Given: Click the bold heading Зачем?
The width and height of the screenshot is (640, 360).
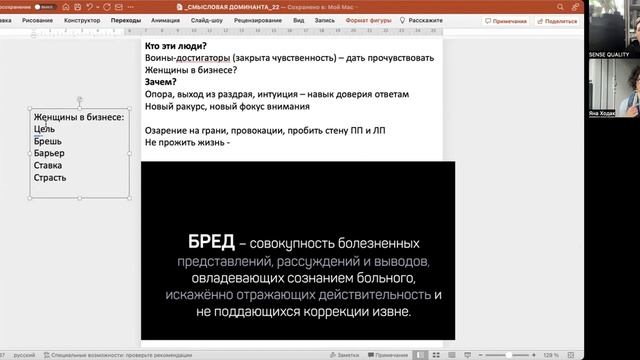Looking at the screenshot, I should pyautogui.click(x=160, y=82).
